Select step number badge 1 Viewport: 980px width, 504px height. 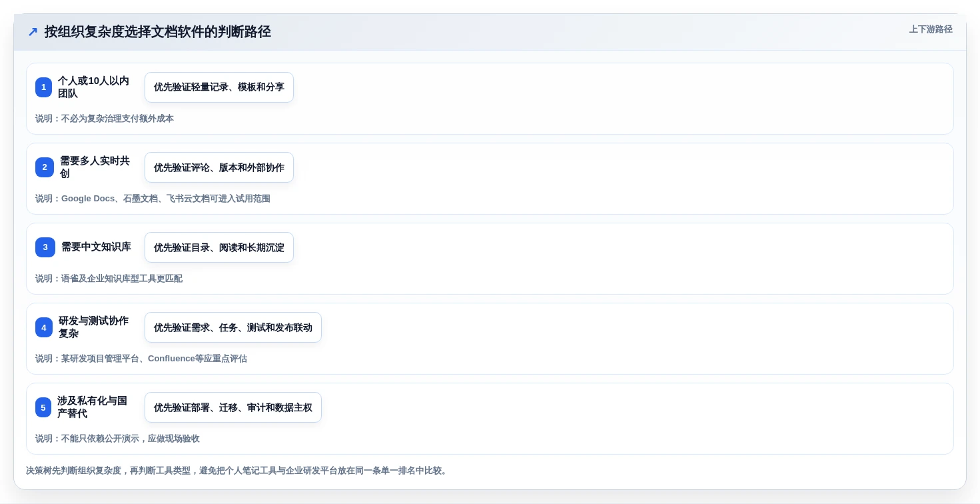pos(43,87)
